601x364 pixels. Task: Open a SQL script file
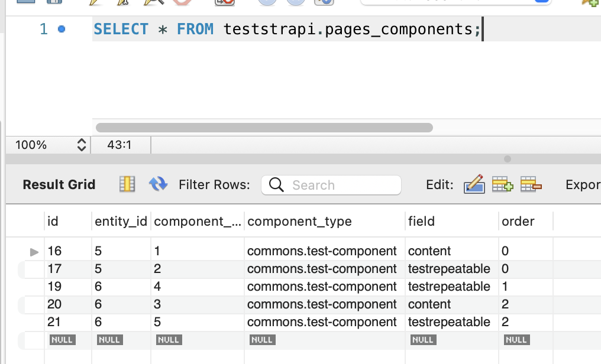tap(27, 3)
